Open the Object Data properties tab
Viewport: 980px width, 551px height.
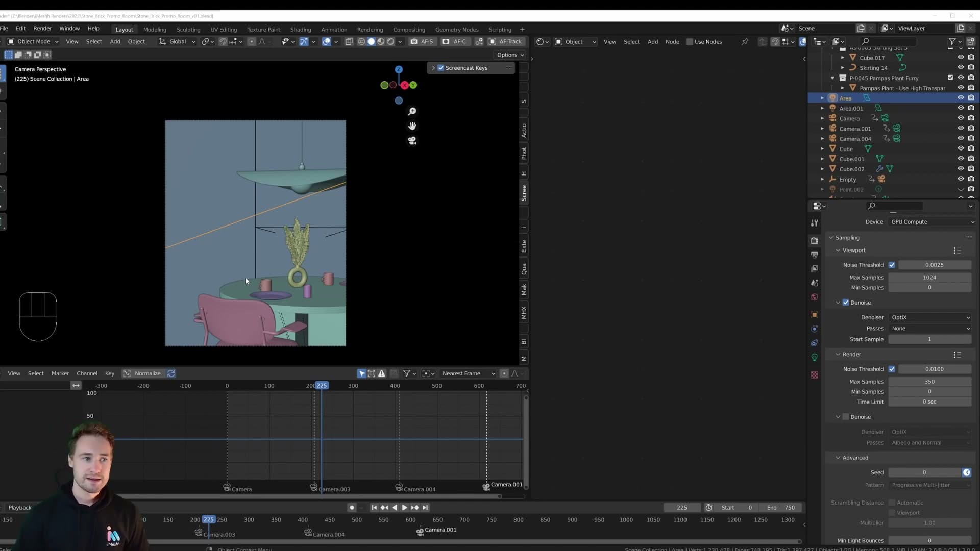point(815,357)
